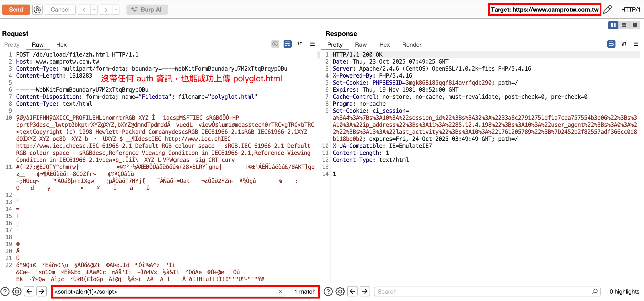Click HTTP/1.1 200 OK status line
This screenshot has height=301, width=644.
358,55
